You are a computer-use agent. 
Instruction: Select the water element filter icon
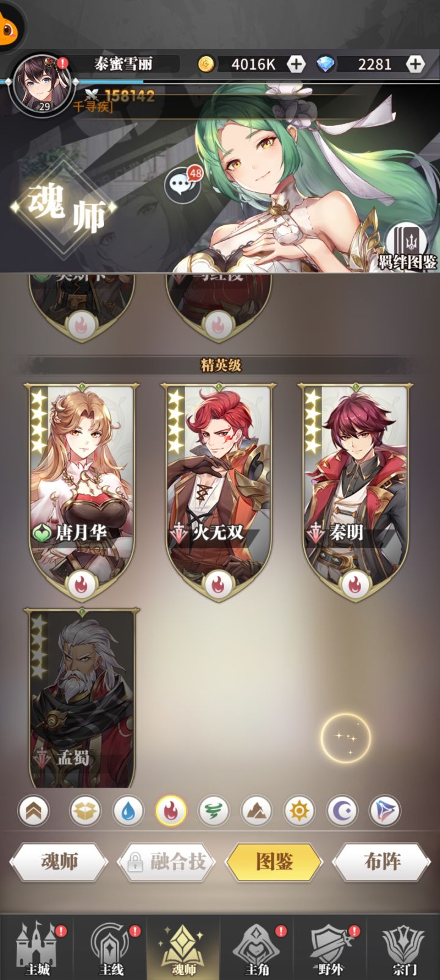(x=128, y=811)
